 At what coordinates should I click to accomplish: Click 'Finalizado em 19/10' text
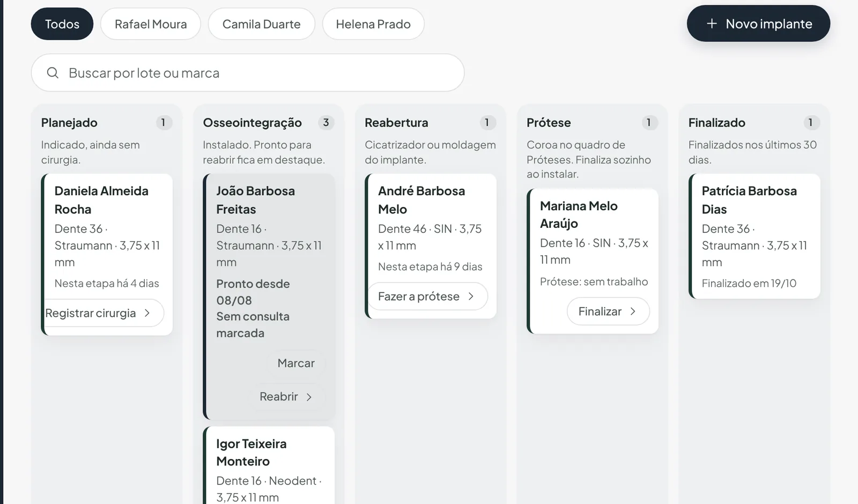(x=749, y=283)
